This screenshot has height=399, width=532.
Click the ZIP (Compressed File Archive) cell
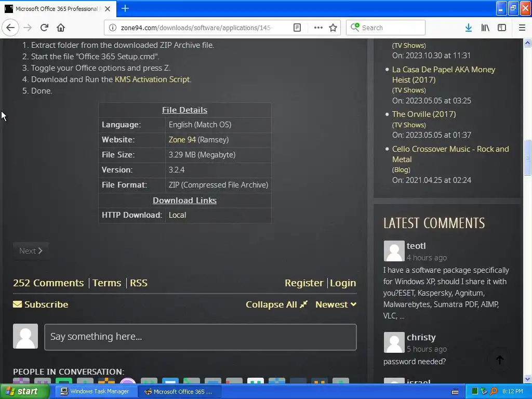[x=218, y=185]
